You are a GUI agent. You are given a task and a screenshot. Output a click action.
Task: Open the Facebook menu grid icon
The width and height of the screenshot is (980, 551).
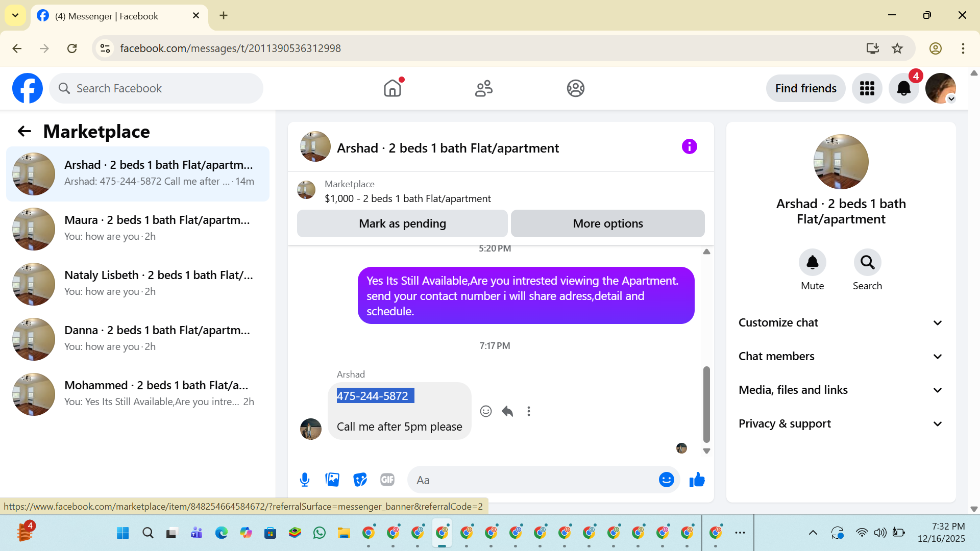click(867, 88)
